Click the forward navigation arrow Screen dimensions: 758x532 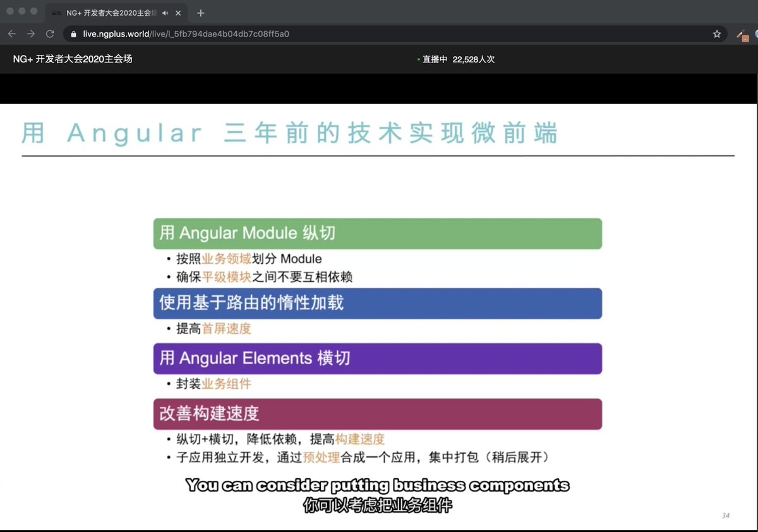pos(30,33)
